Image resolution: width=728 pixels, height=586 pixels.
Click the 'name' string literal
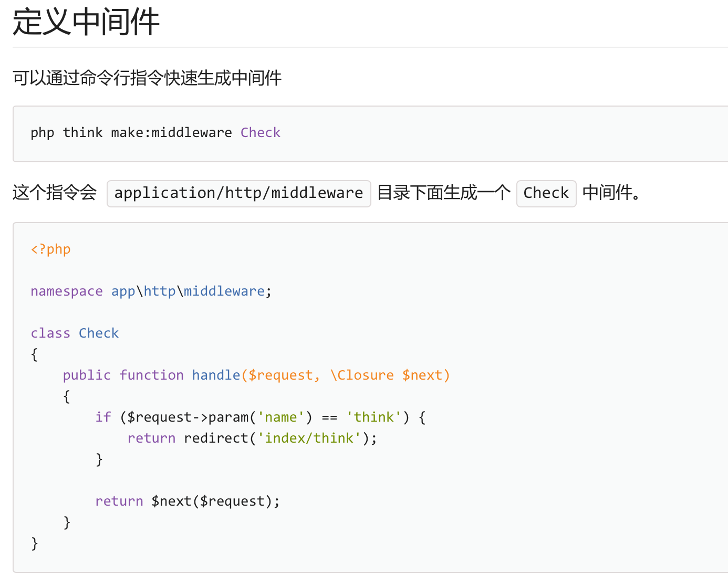[x=280, y=417]
